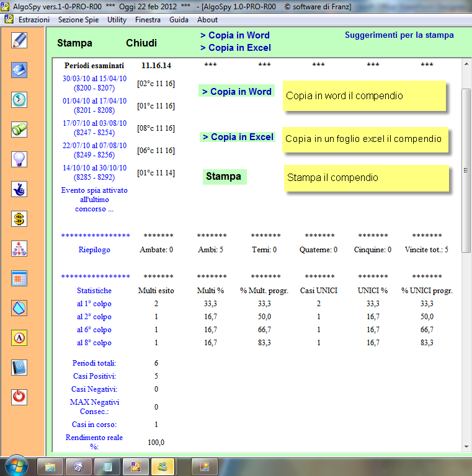
Task: Click the yellow Stampa il compendio note
Action: [367, 178]
